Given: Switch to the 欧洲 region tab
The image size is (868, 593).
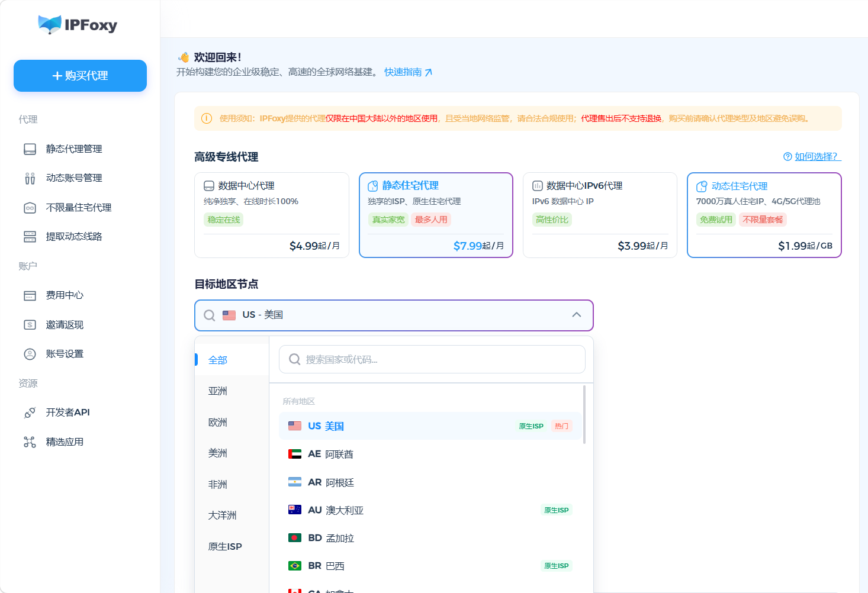Looking at the screenshot, I should point(232,423).
